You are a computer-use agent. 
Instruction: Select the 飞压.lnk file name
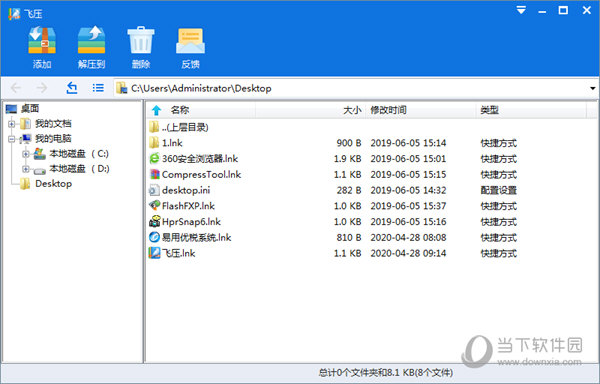179,253
